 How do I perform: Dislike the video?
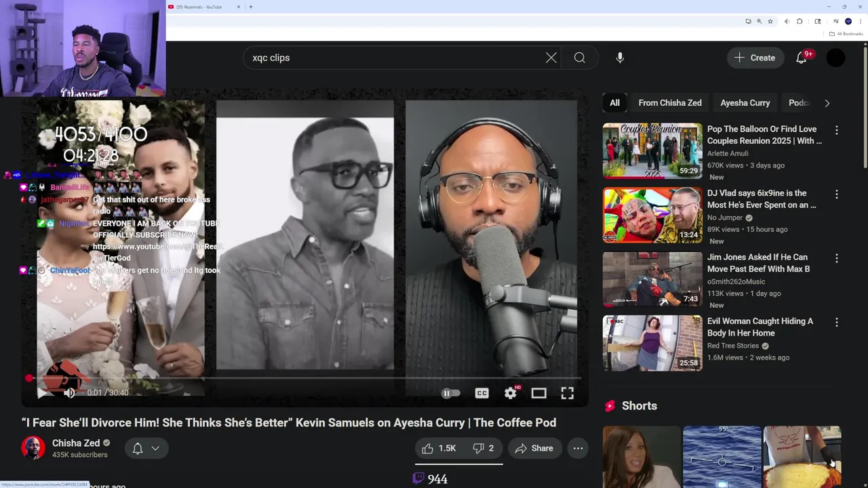click(x=484, y=448)
